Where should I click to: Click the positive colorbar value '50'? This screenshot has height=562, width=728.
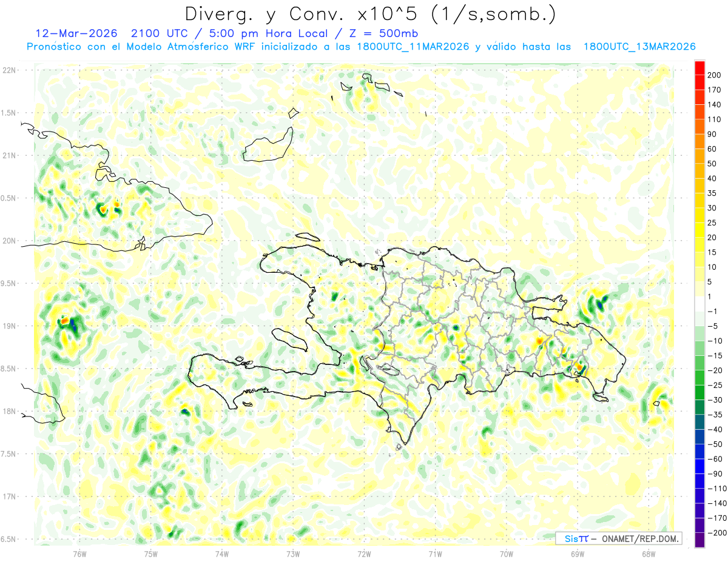(x=712, y=164)
